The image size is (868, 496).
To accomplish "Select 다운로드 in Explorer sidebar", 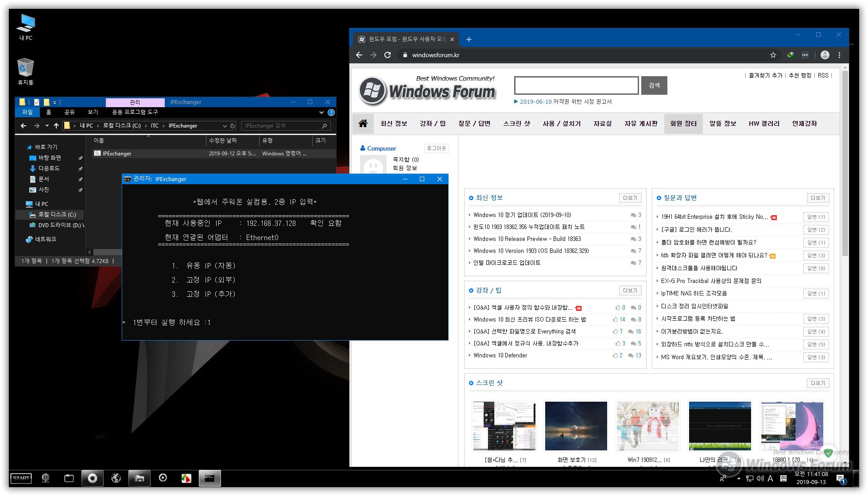I will (x=49, y=168).
